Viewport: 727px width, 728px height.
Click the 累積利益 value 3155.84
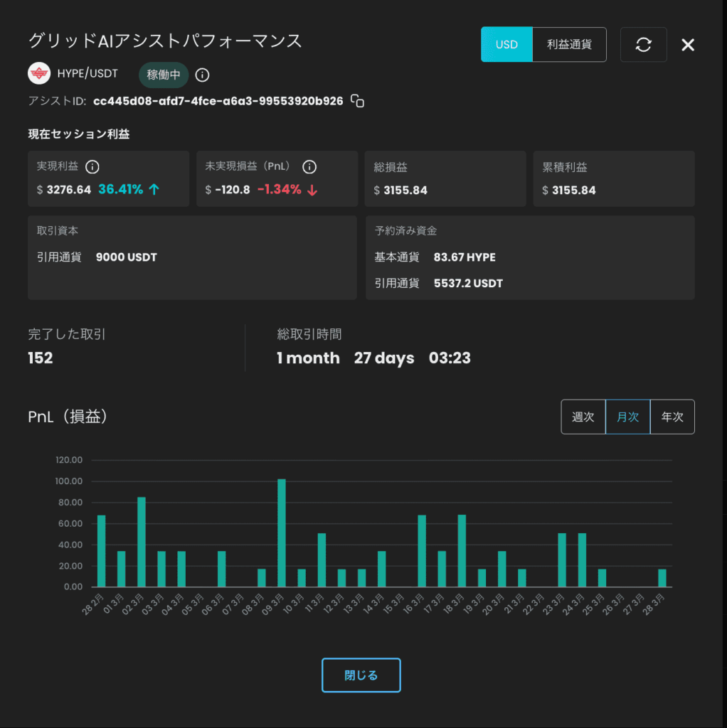click(x=573, y=191)
